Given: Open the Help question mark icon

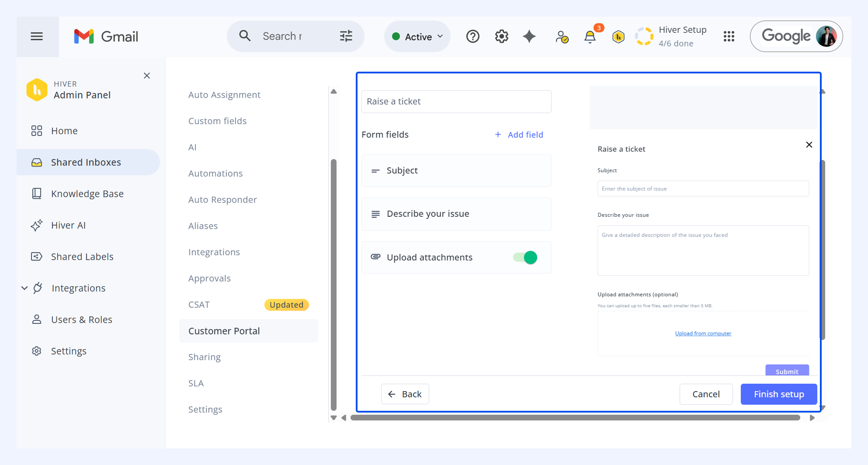Looking at the screenshot, I should coord(472,36).
